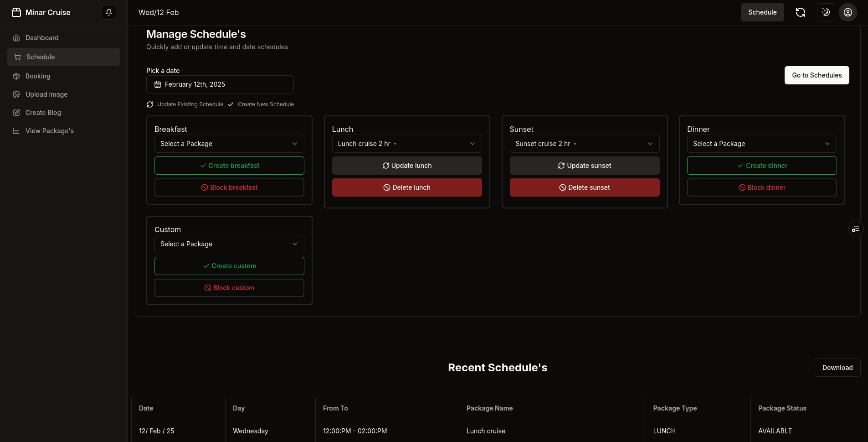Image resolution: width=868 pixels, height=442 pixels.
Task: Click Block dinner button
Action: 761,187
